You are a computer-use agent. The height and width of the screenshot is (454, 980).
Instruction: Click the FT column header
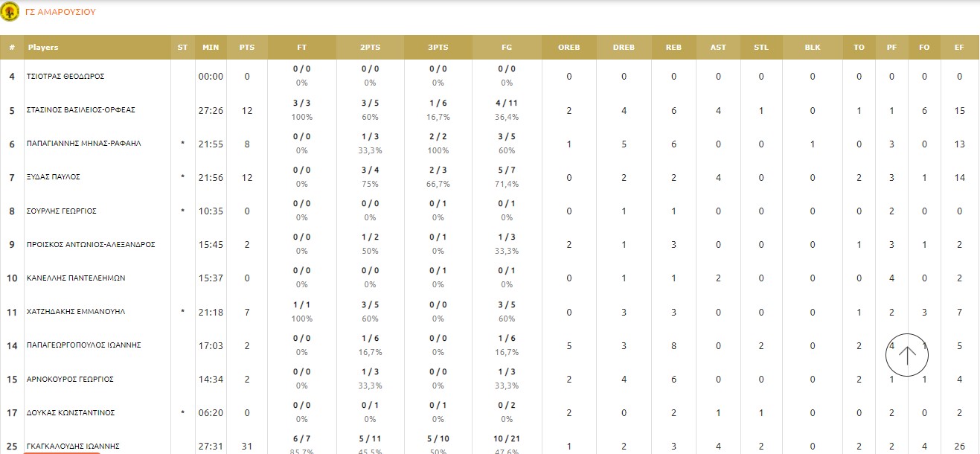coord(301,48)
